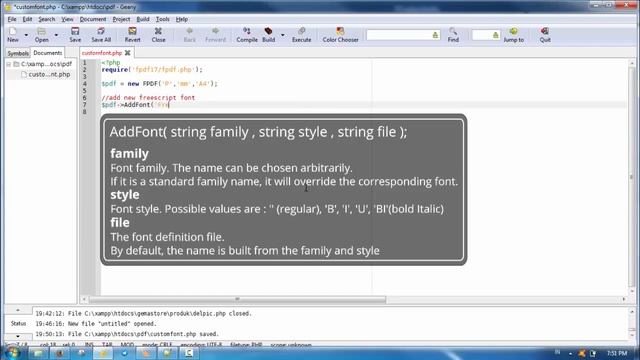
Task: Click the Geany 'C' icon in taskbar
Action: 189,353
